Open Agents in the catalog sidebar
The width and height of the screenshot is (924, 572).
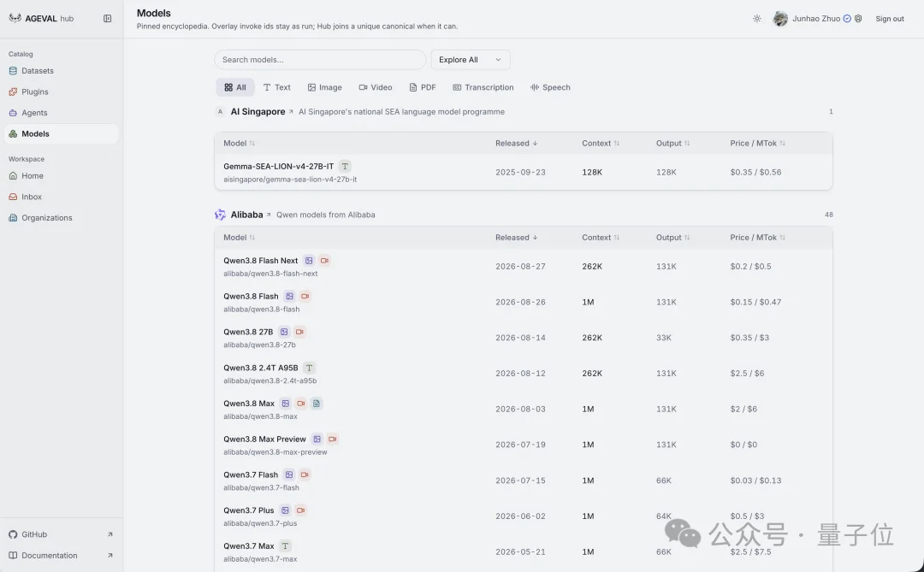coord(62,113)
